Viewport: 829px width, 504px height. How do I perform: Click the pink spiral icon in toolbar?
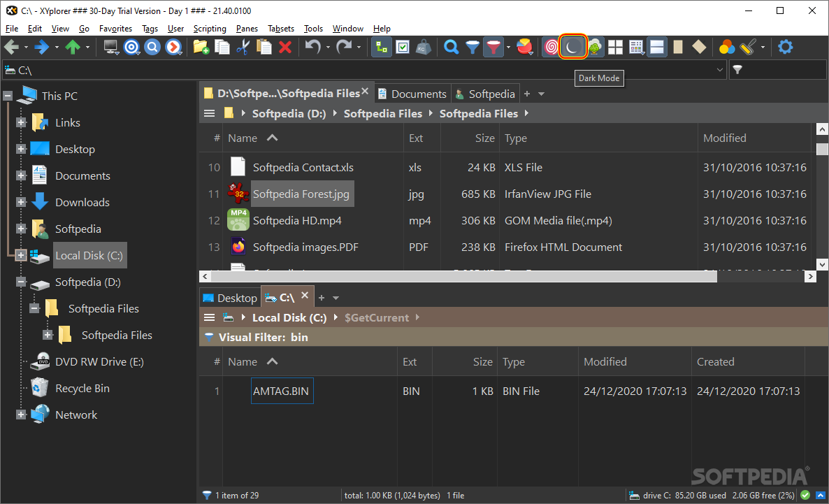pyautogui.click(x=551, y=47)
